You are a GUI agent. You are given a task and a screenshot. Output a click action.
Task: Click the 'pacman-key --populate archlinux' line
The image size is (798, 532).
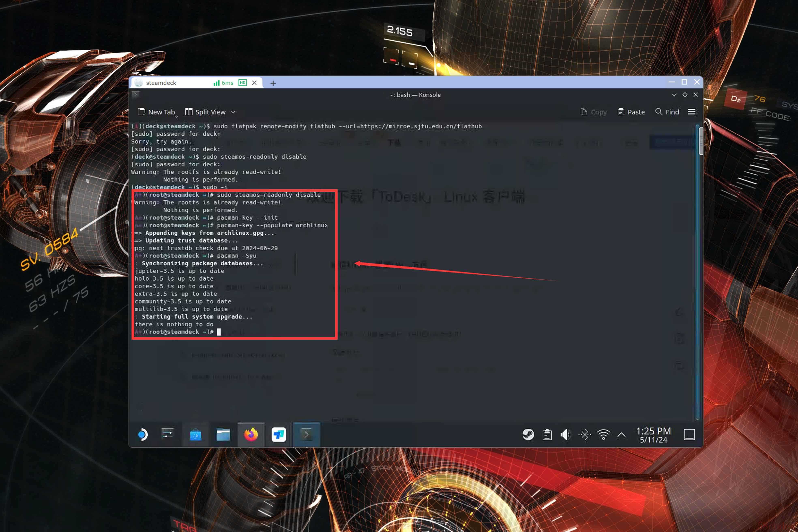pyautogui.click(x=272, y=225)
